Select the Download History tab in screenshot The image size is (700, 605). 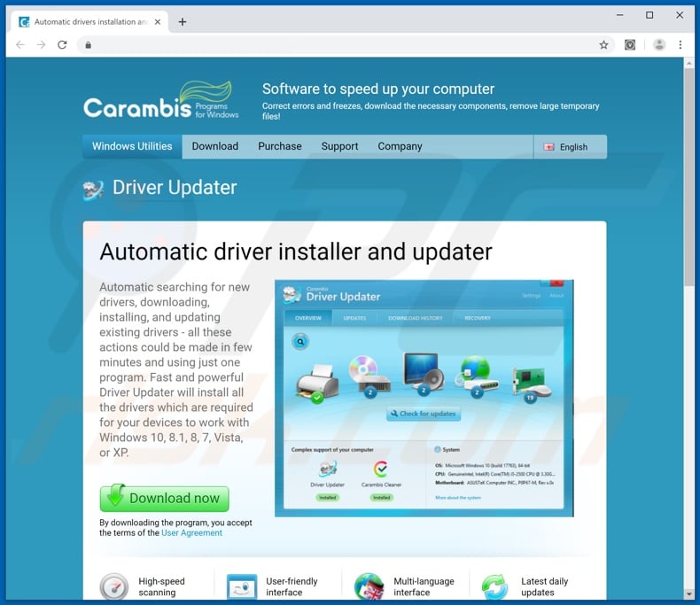tap(416, 318)
